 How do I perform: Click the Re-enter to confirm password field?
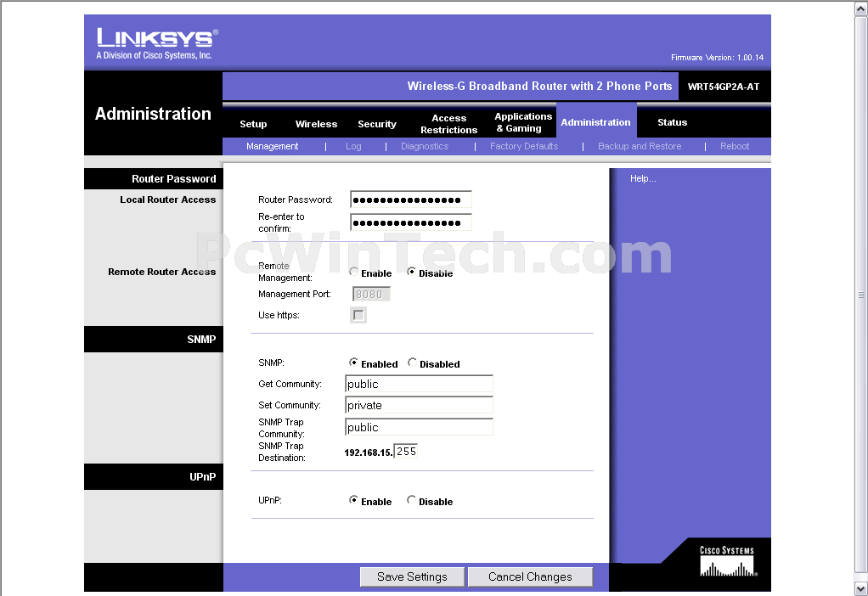(411, 222)
